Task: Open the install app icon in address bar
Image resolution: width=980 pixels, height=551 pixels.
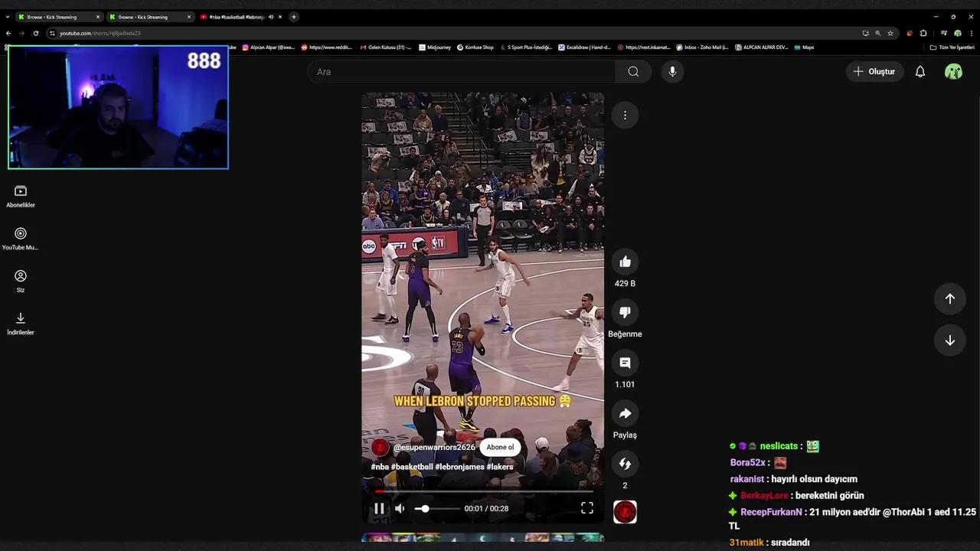Action: click(x=865, y=33)
